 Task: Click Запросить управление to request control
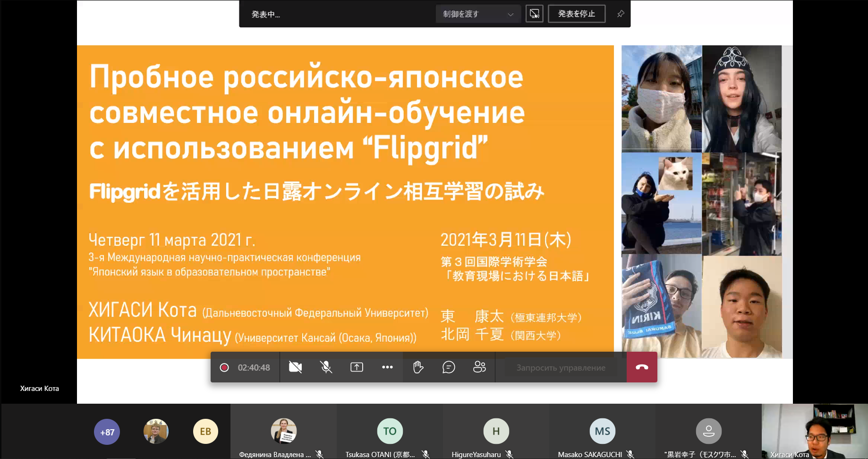tap(560, 367)
